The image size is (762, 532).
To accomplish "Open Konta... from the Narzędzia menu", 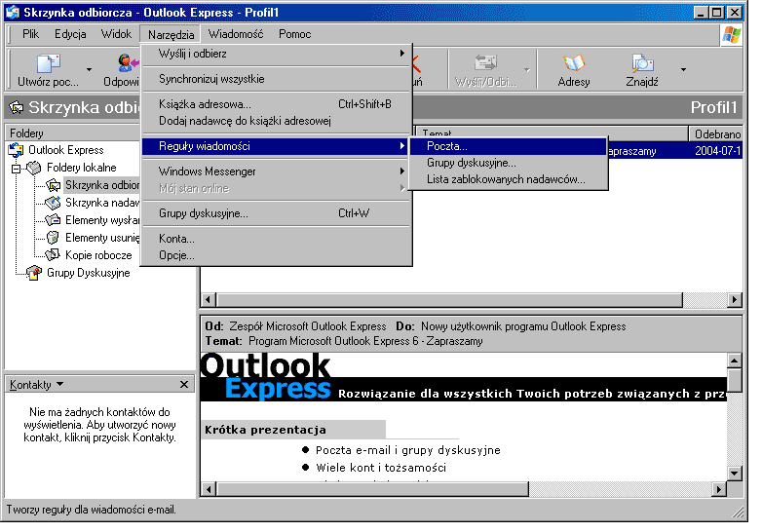I will click(176, 238).
